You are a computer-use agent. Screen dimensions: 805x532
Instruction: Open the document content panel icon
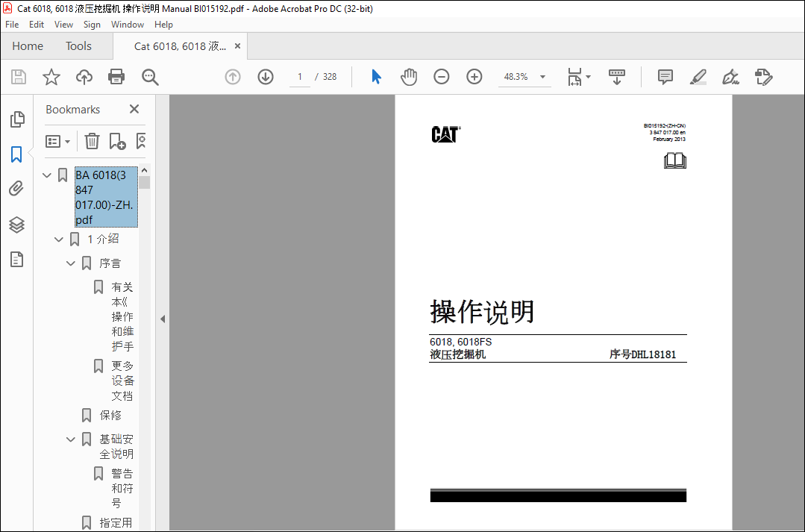point(16,260)
